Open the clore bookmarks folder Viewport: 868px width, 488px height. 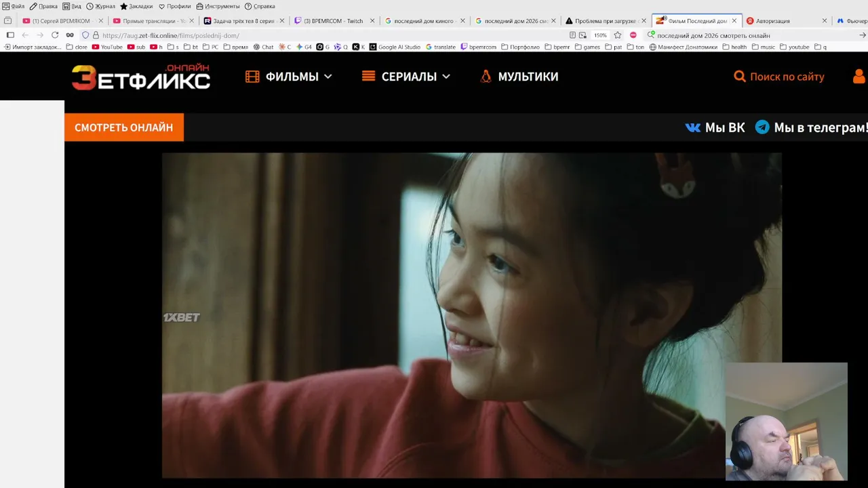click(77, 47)
